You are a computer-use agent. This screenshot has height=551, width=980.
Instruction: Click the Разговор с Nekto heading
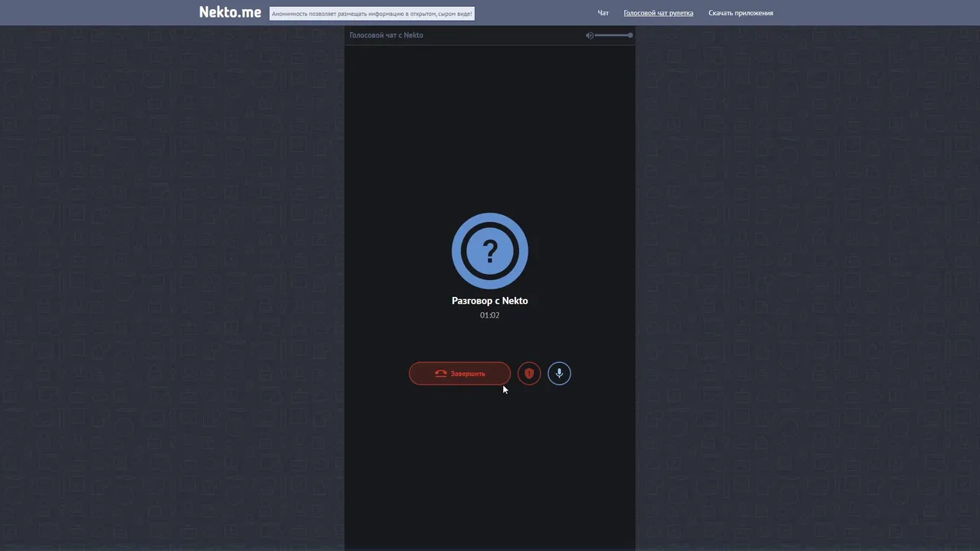pyautogui.click(x=490, y=301)
